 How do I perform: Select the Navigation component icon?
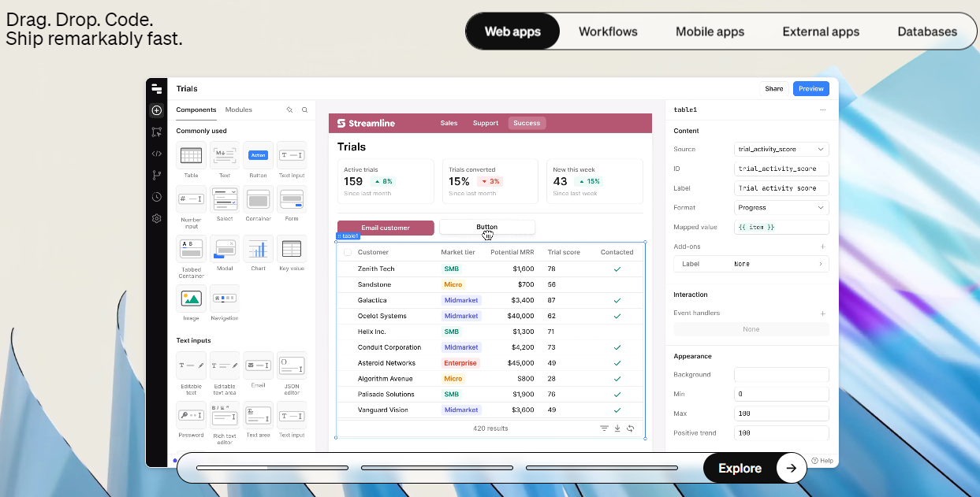point(225,299)
